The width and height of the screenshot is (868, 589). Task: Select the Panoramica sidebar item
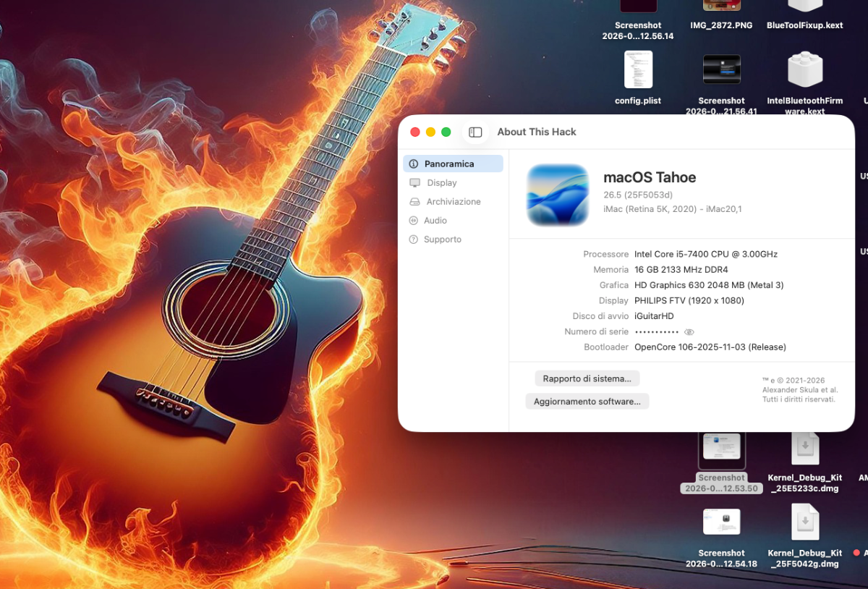(x=453, y=164)
